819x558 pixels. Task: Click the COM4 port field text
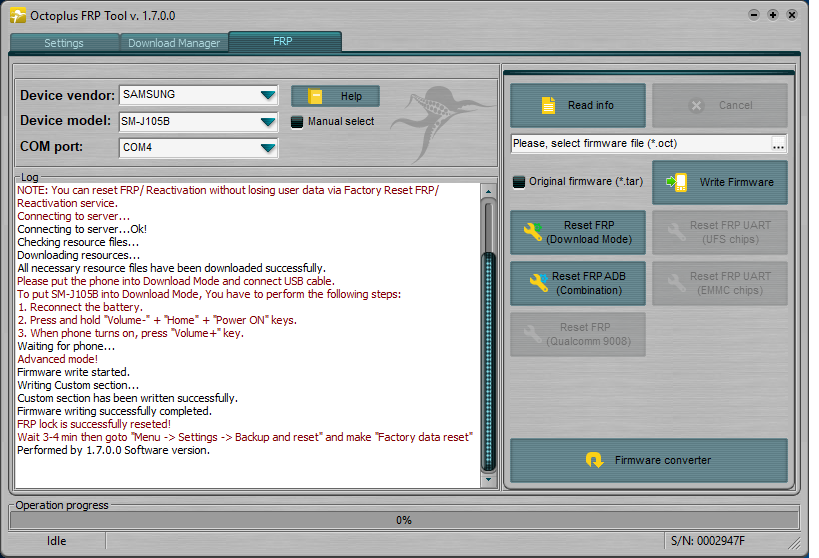(137, 148)
